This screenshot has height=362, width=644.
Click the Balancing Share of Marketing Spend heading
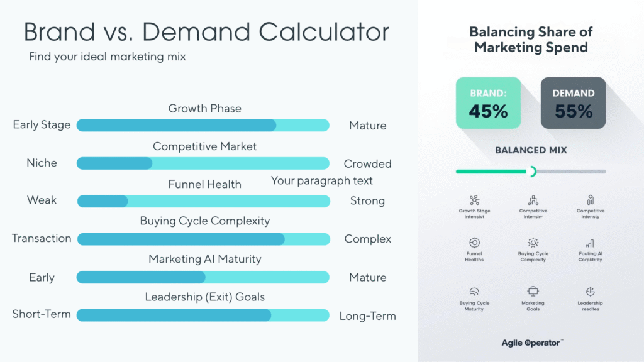(x=531, y=39)
